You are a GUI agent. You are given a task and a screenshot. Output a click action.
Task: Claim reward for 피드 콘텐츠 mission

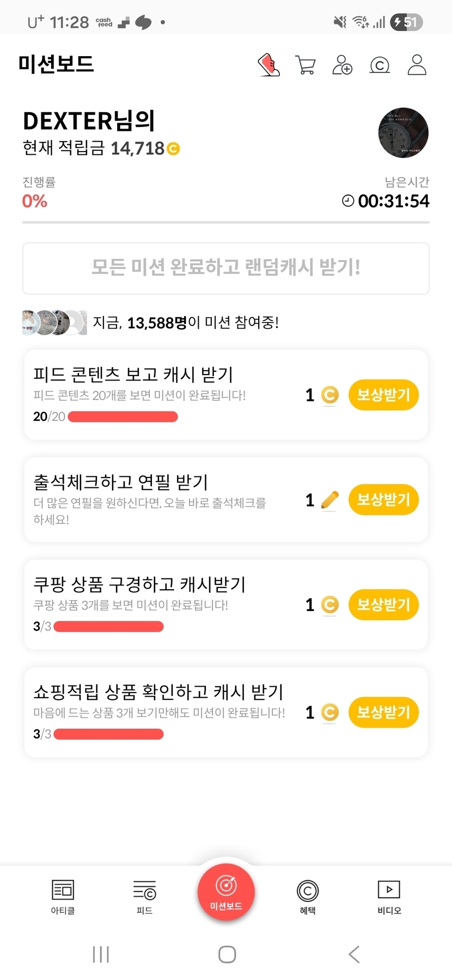pyautogui.click(x=383, y=395)
